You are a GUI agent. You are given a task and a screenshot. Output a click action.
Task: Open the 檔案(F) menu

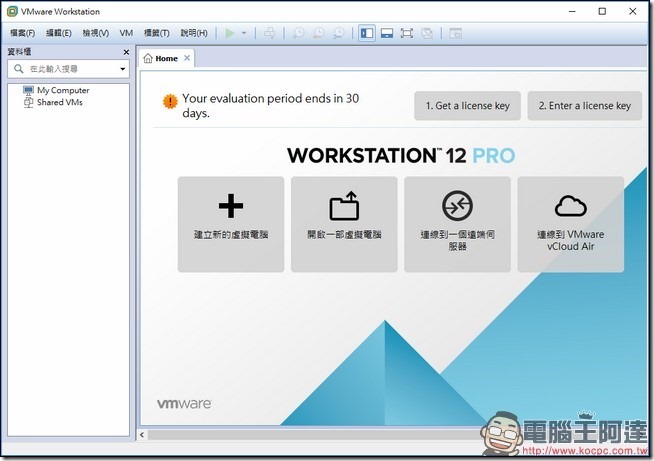23,33
